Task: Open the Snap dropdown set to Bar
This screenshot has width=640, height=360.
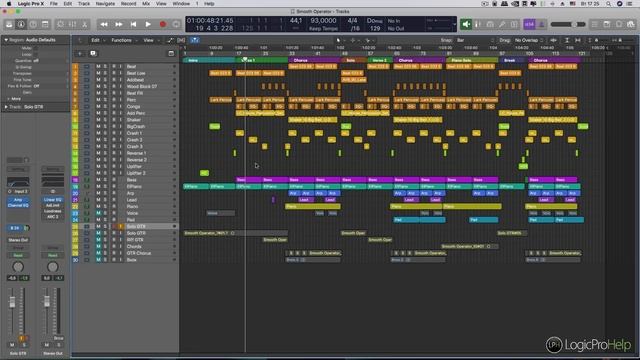Action: click(x=475, y=40)
